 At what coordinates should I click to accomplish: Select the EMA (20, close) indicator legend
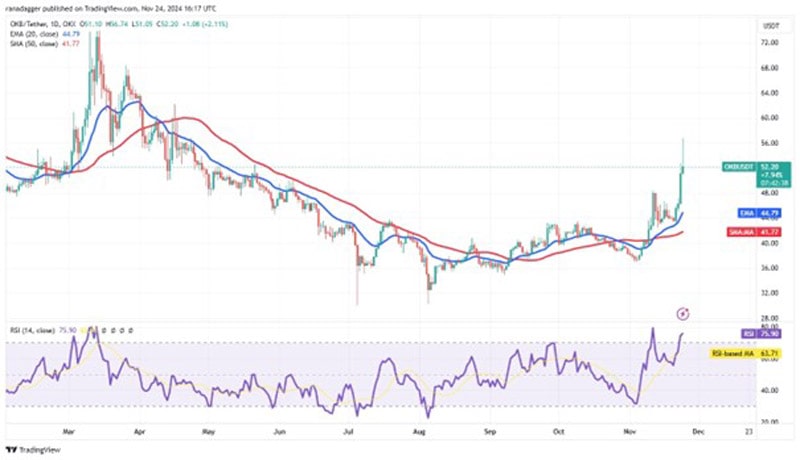34,34
